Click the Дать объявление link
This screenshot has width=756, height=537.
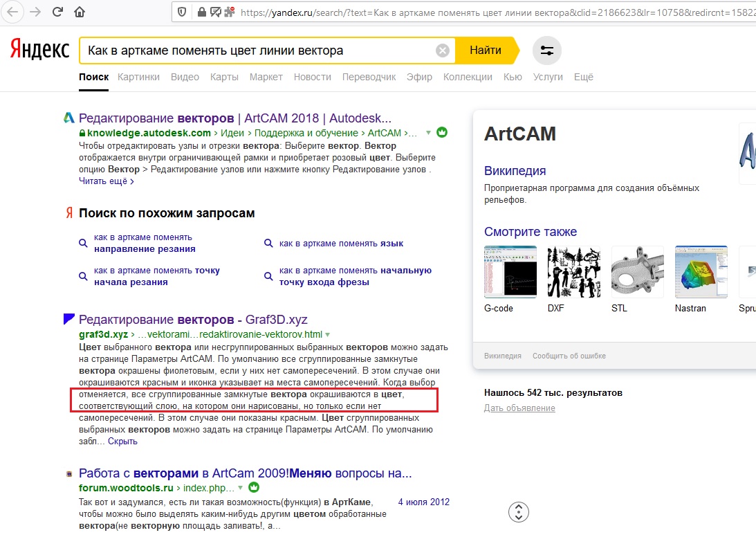(x=519, y=408)
